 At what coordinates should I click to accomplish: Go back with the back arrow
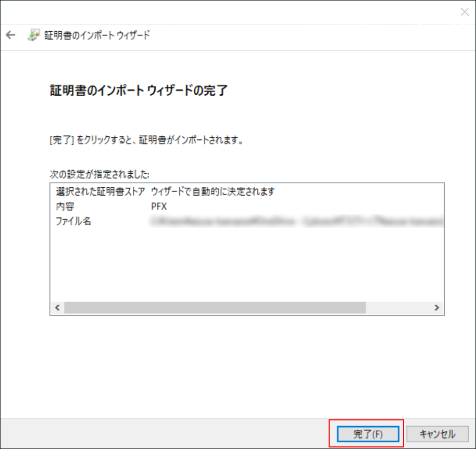pyautogui.click(x=10, y=35)
